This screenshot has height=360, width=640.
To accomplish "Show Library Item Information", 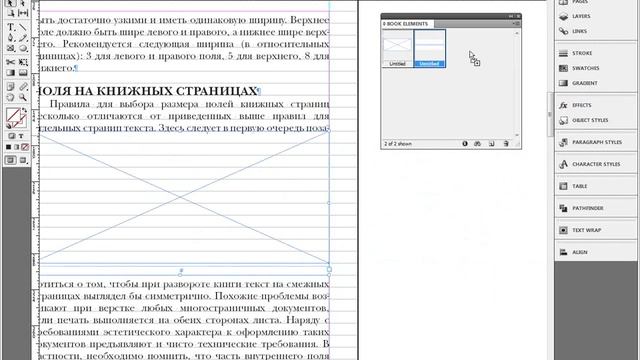I will click(465, 144).
